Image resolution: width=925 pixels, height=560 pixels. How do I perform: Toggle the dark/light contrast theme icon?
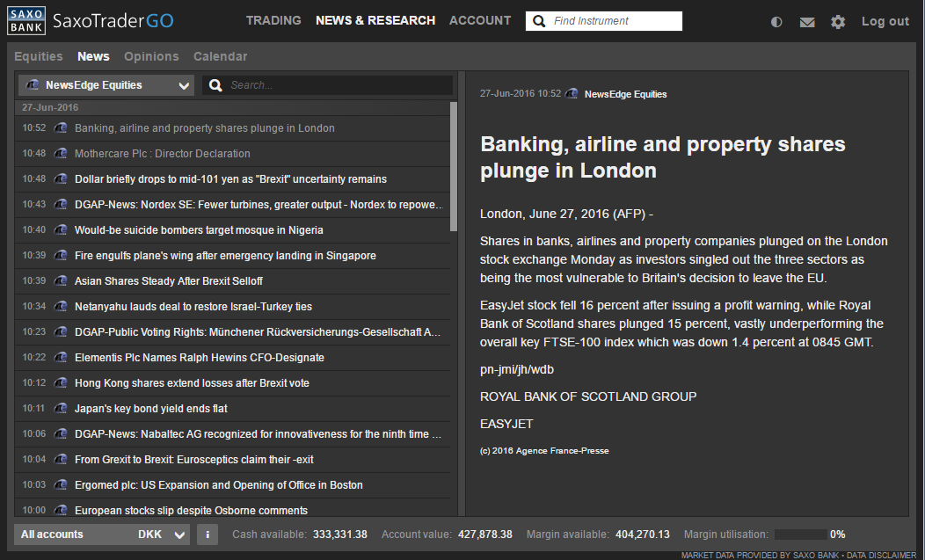tap(776, 22)
